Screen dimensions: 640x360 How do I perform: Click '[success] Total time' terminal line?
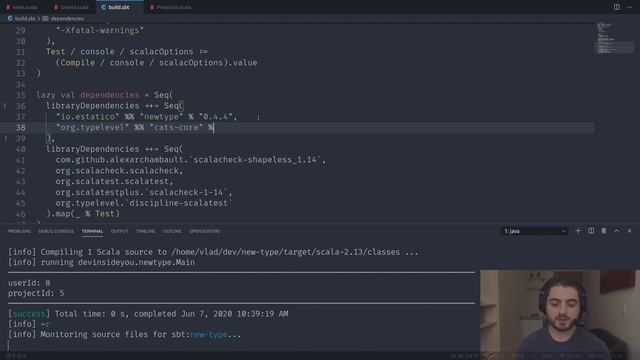click(148, 314)
